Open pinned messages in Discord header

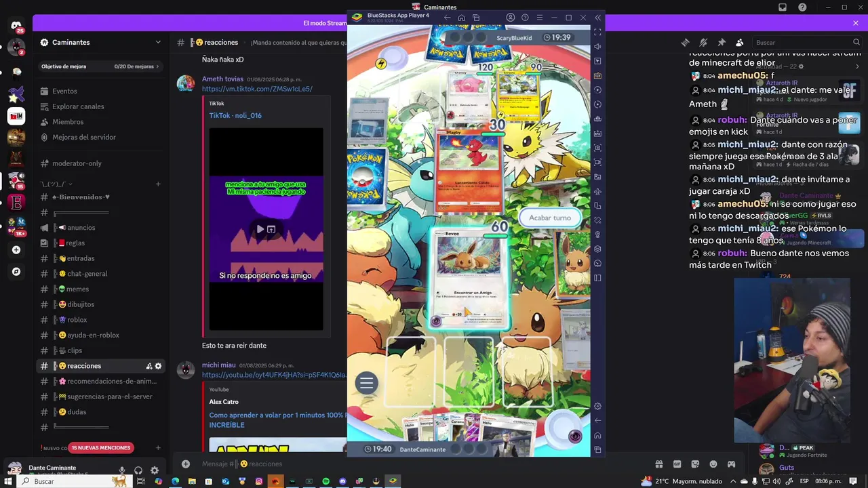click(x=722, y=42)
